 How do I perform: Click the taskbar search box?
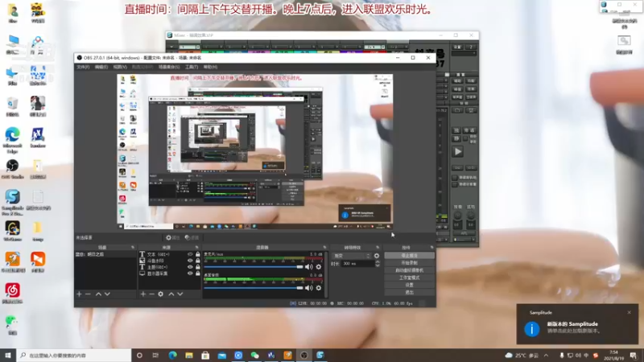coord(74,355)
